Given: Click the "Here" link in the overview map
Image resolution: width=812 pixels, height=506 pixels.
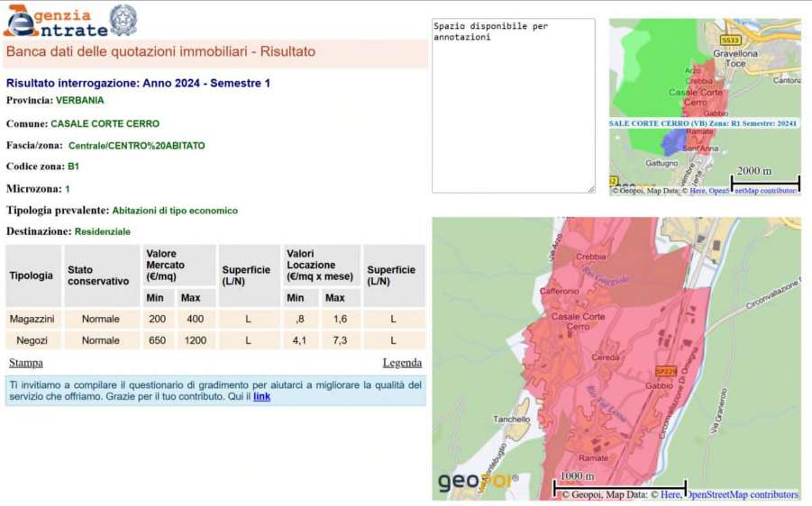Looking at the screenshot, I should click(x=697, y=191).
